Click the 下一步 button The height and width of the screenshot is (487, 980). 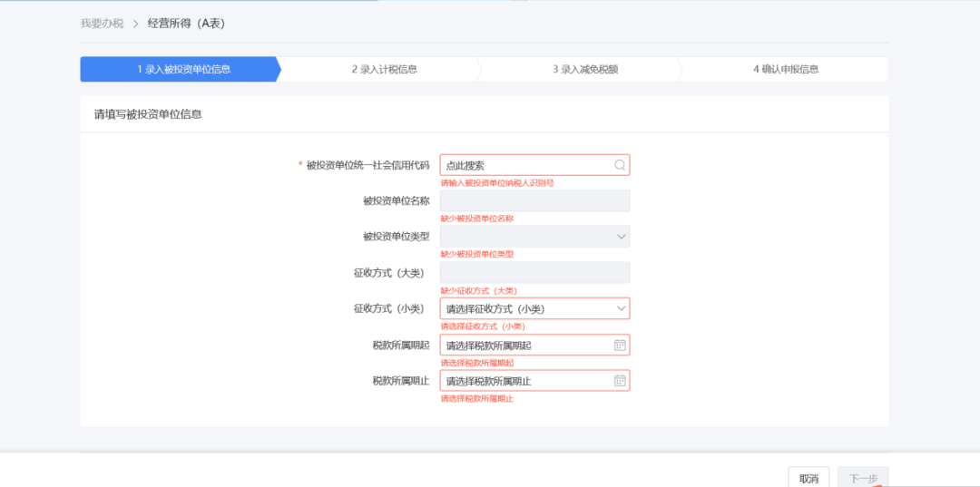(863, 478)
